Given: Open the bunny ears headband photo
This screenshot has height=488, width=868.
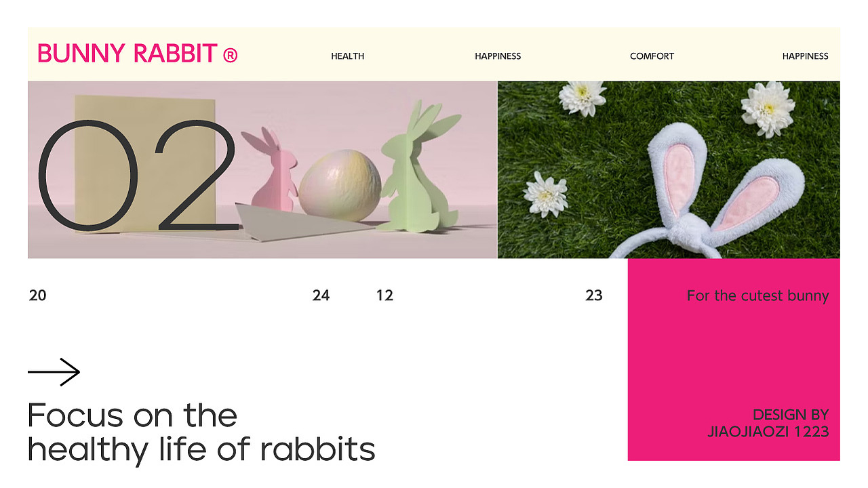Looking at the screenshot, I should [669, 170].
